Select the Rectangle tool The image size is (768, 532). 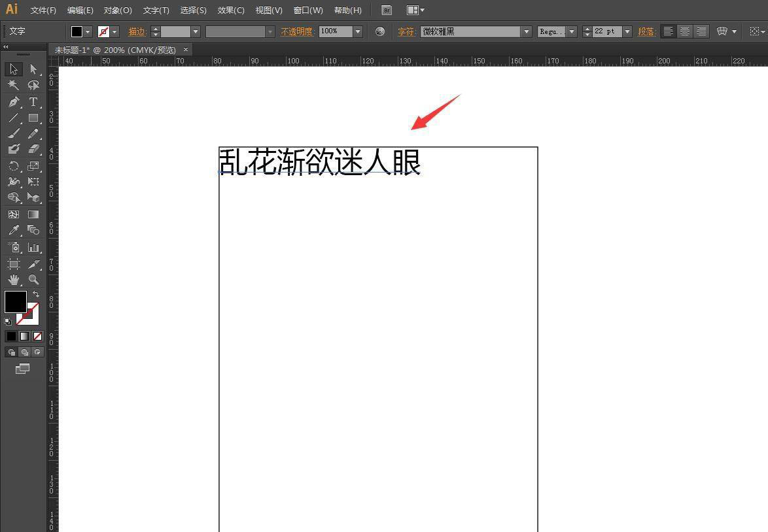(x=33, y=118)
